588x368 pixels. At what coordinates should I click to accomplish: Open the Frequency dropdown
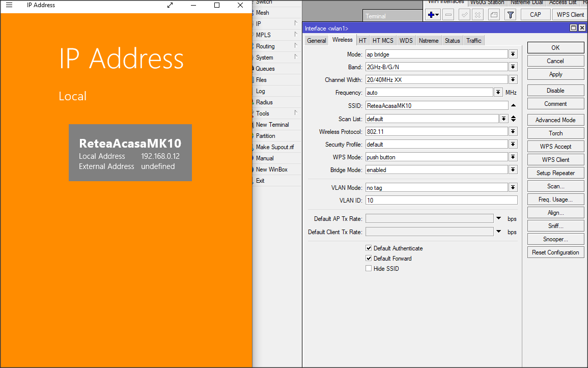click(x=498, y=93)
